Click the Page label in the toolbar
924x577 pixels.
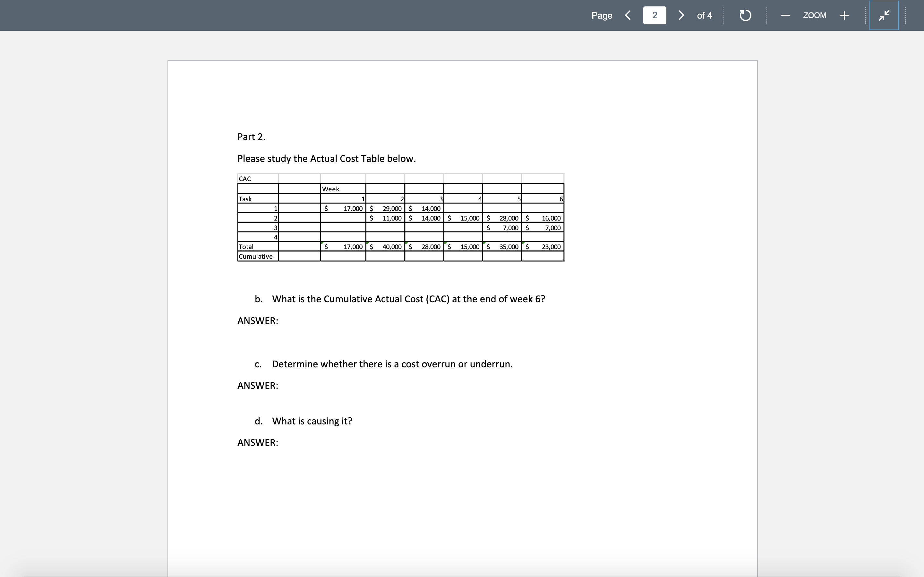[x=601, y=16]
